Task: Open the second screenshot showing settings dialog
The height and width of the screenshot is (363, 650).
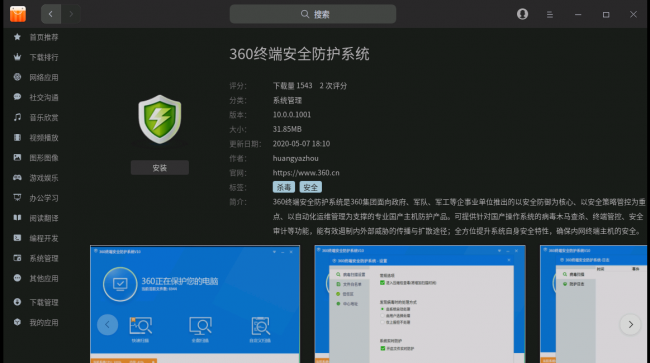Action: (x=420, y=304)
